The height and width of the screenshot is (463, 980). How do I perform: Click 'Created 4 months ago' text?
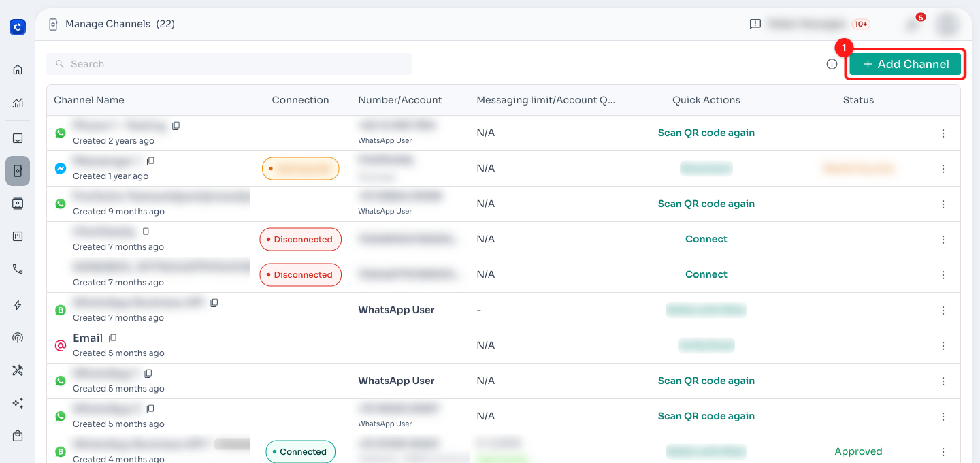pyautogui.click(x=118, y=459)
